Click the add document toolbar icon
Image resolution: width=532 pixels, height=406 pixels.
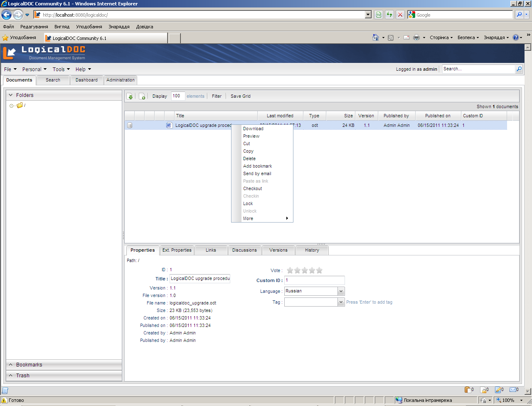[x=142, y=96]
